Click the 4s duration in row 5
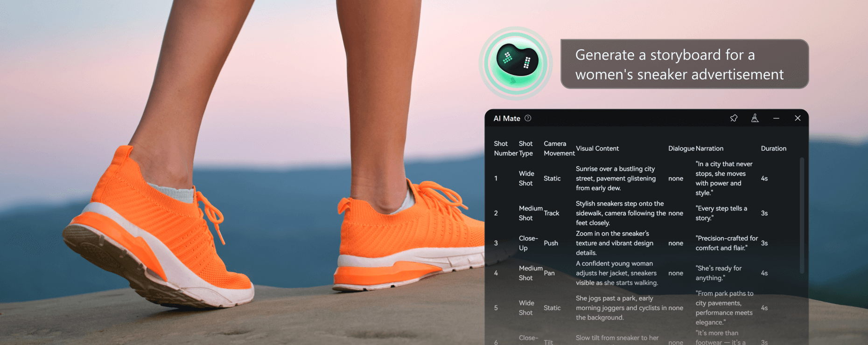The height and width of the screenshot is (345, 868). [x=764, y=308]
